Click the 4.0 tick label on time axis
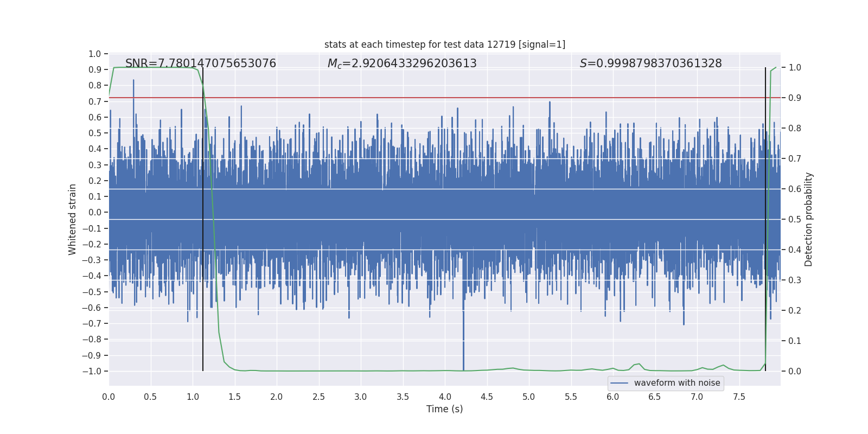This screenshot has height=434, width=868. pos(445,397)
